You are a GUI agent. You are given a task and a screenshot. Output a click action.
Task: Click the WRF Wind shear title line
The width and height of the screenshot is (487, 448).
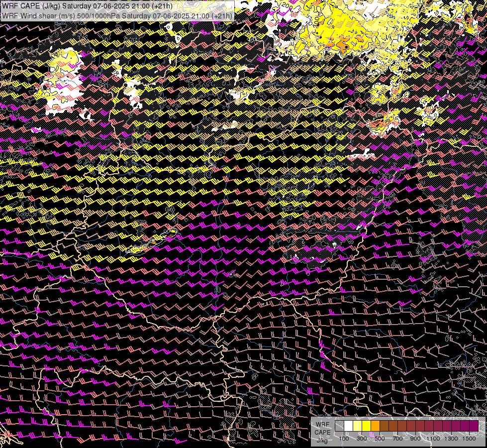point(117,15)
